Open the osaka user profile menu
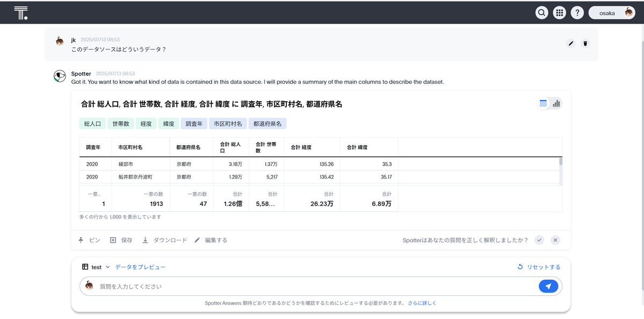Viewport: 644px width, 319px height. pos(612,13)
